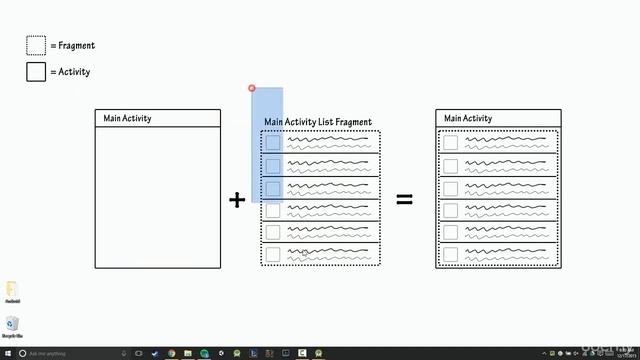Click the plus sign between diagrams
Image resolution: width=640 pixels, height=360 pixels.
point(237,200)
